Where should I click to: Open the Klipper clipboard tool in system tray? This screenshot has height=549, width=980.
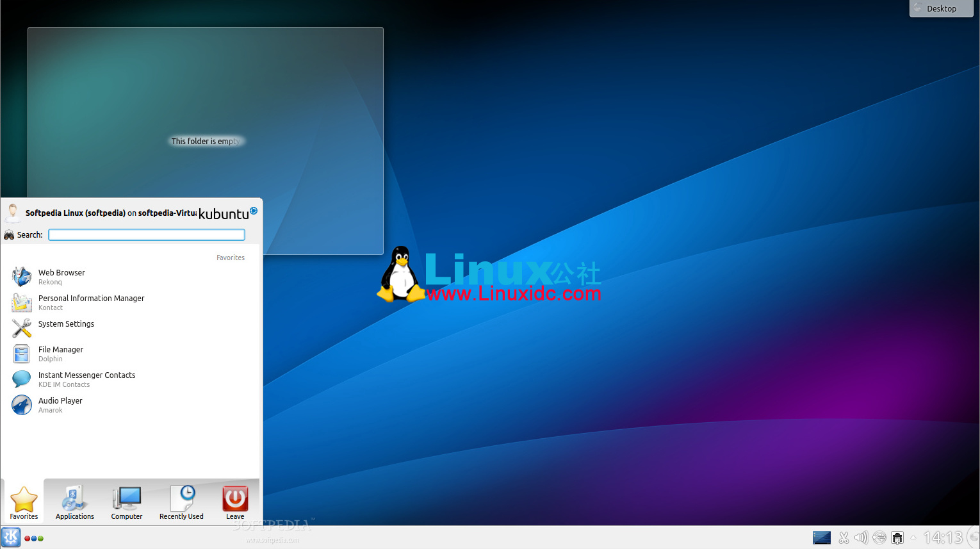coord(844,538)
